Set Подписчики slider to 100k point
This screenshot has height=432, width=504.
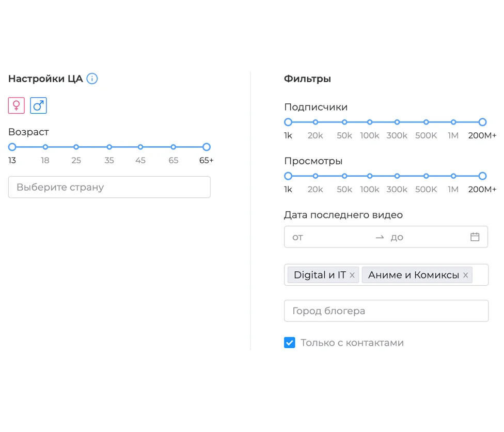[370, 122]
